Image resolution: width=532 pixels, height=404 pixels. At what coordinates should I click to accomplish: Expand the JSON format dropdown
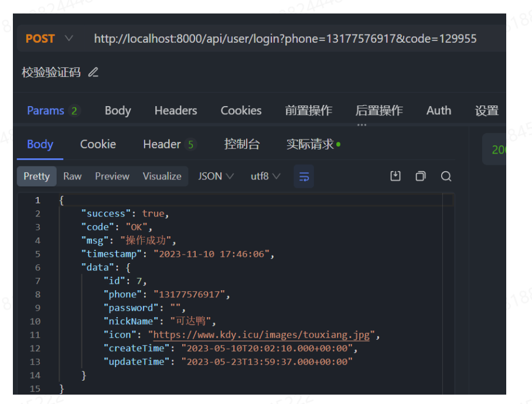pos(216,176)
